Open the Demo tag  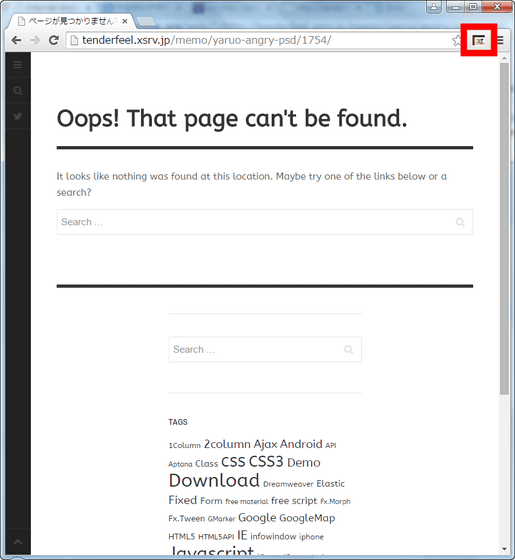(x=304, y=462)
